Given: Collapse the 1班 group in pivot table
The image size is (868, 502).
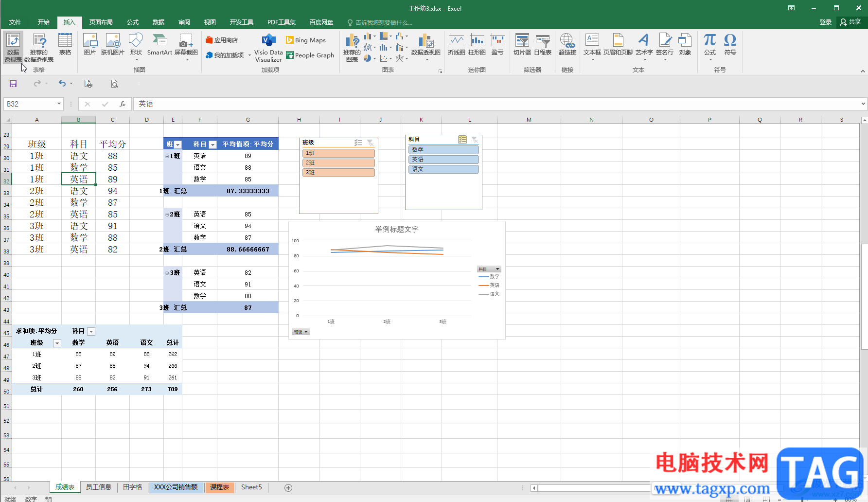Looking at the screenshot, I should click(x=167, y=156).
